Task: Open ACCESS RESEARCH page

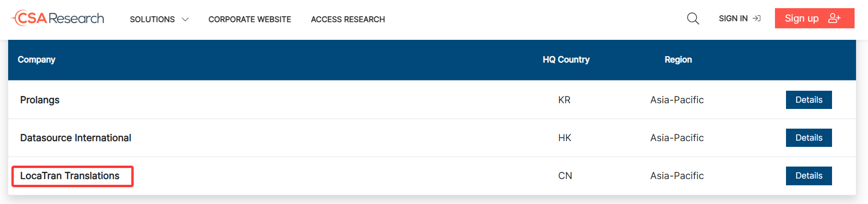Action: [x=348, y=19]
